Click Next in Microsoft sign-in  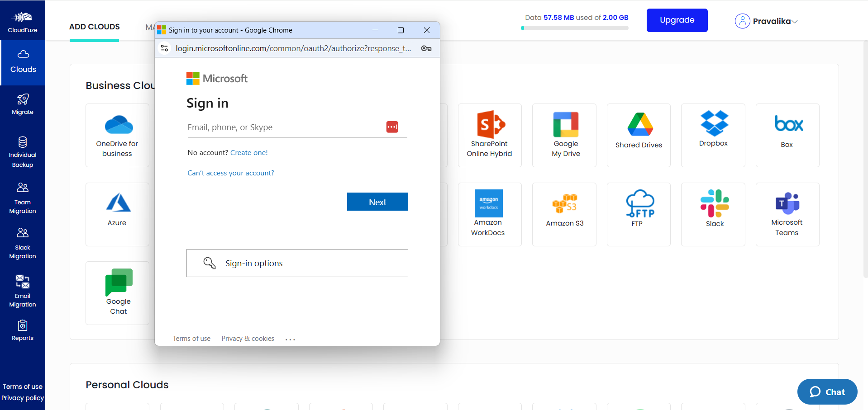click(377, 202)
